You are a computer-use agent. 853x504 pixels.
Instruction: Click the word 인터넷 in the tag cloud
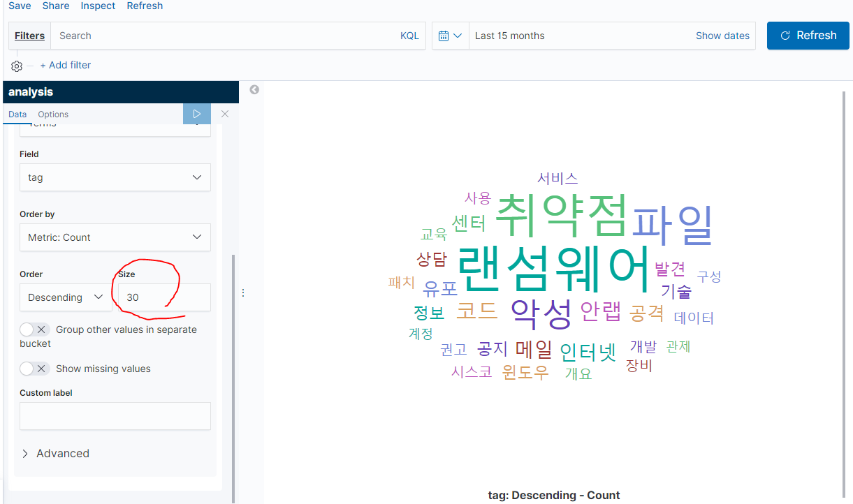(588, 351)
